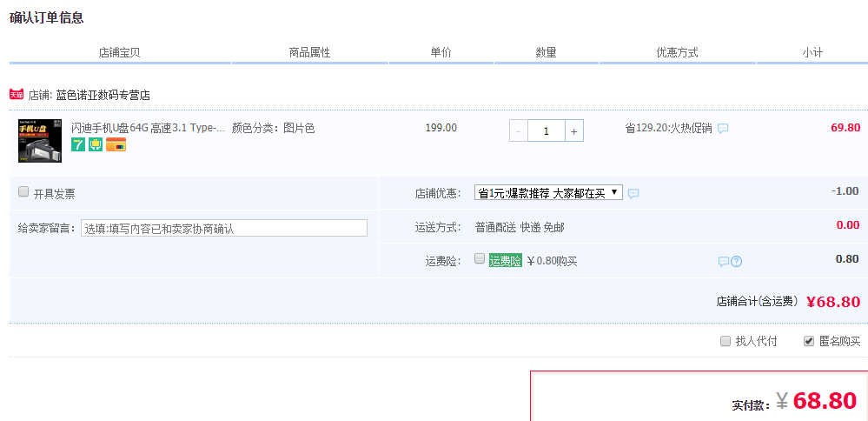This screenshot has height=421, width=868.
Task: Click the 优惠方式 column header
Action: pos(677,52)
